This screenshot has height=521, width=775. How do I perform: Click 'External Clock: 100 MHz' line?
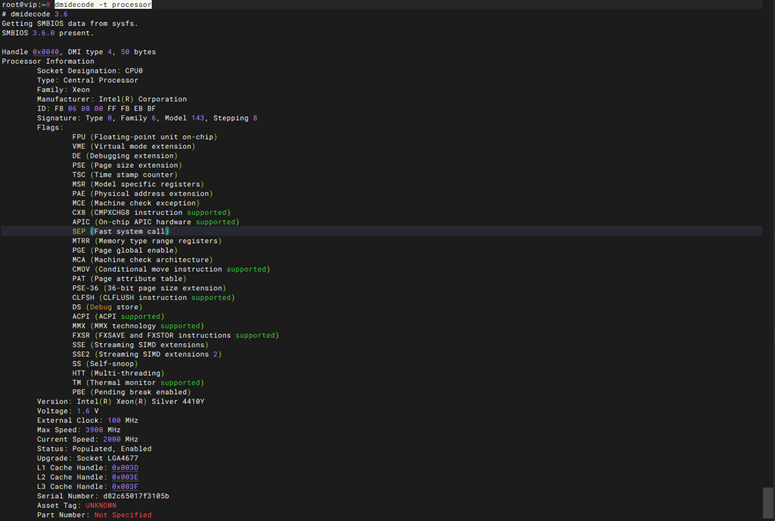click(x=87, y=421)
